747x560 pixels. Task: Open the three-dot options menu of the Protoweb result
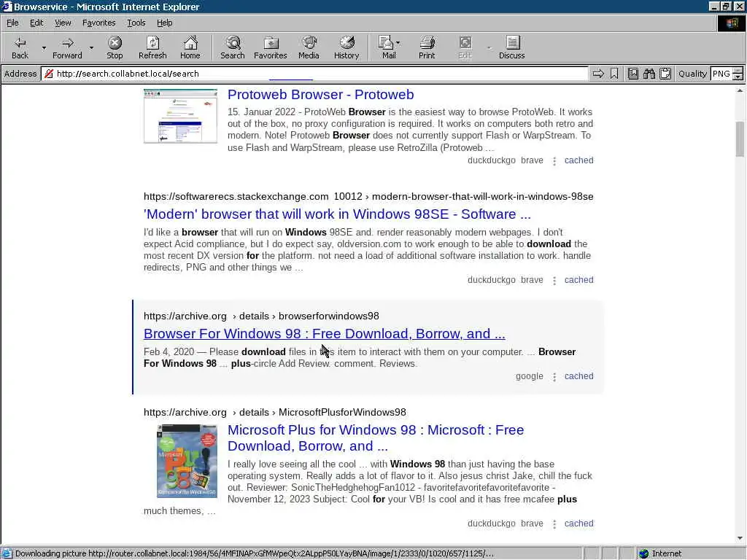click(x=554, y=161)
